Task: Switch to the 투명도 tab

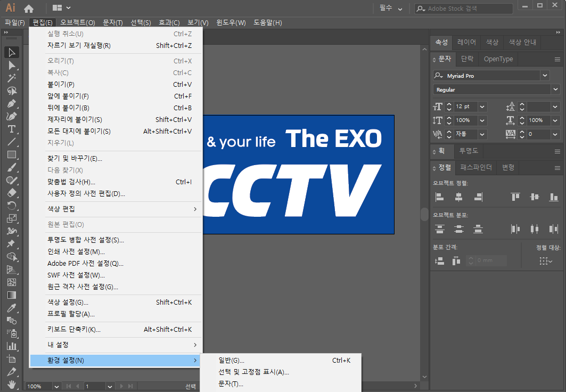Action: coord(469,151)
